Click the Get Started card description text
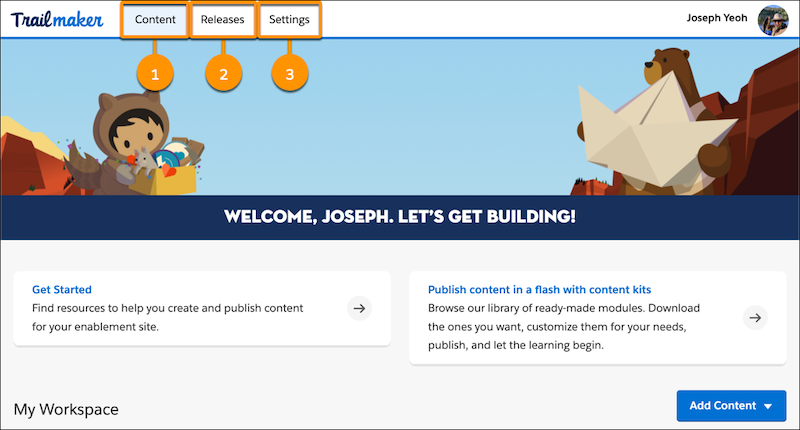 pos(167,317)
